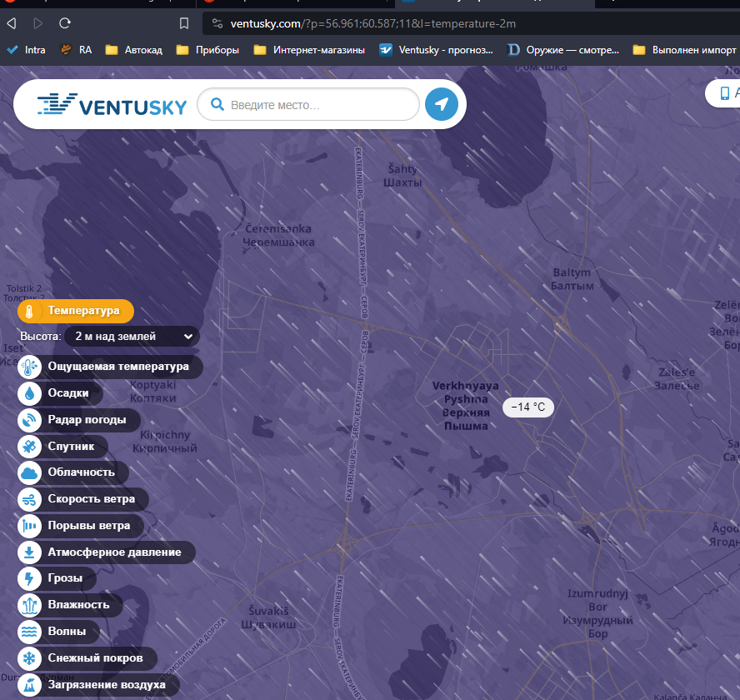Click the Осадки raindrop icon
The height and width of the screenshot is (700, 740).
(29, 393)
